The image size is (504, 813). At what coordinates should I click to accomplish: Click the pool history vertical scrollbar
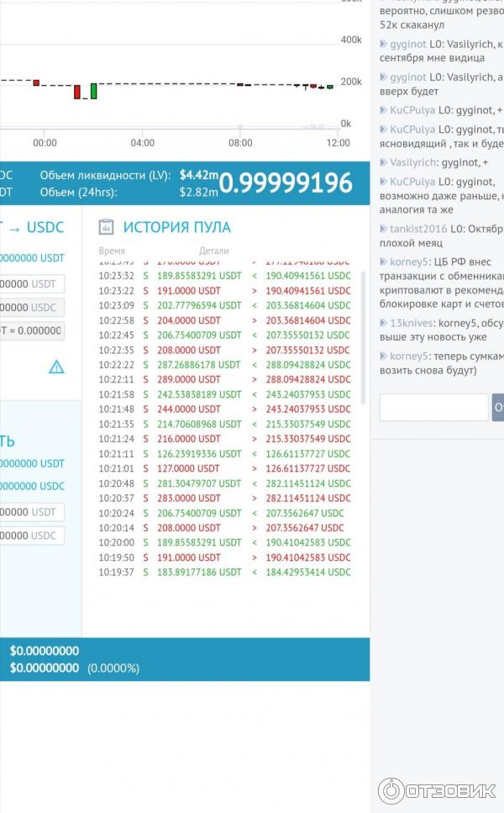coord(364,336)
